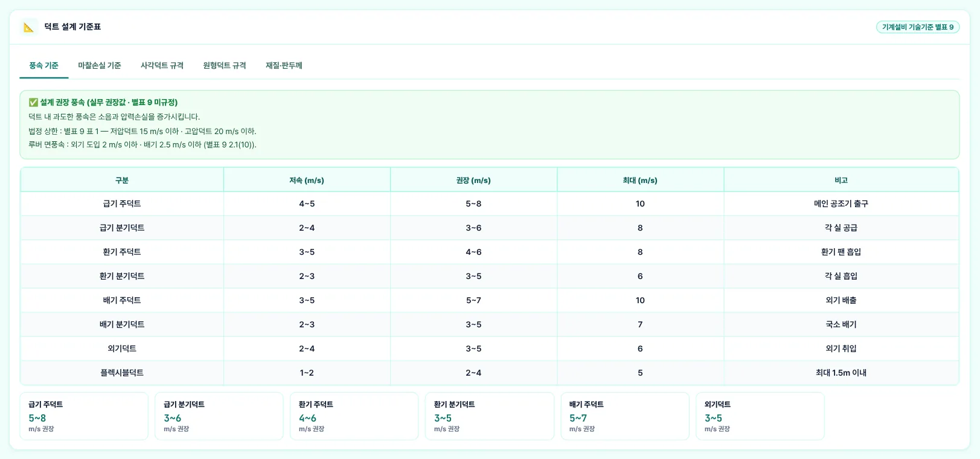Click the 외기 배출 remark cell

(841, 301)
